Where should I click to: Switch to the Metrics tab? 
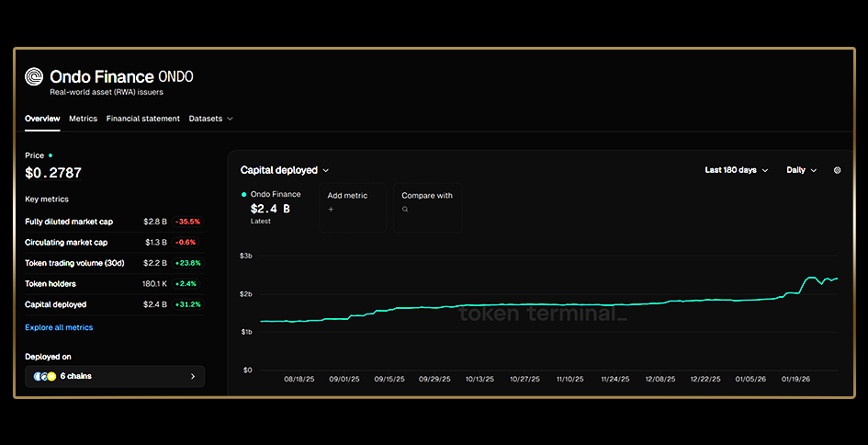pyautogui.click(x=83, y=119)
